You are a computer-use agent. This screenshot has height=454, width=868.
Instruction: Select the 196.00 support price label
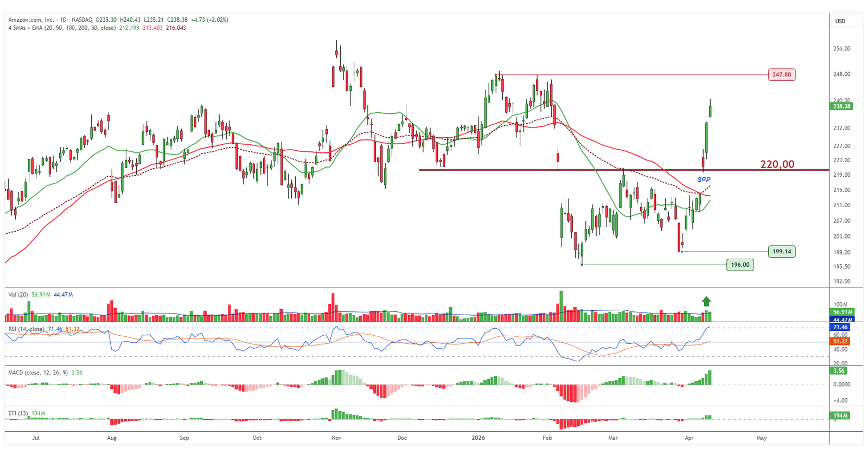coord(740,265)
